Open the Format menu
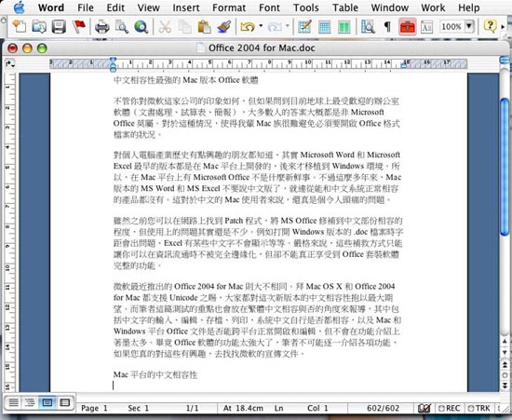The height and width of the screenshot is (420, 512). click(229, 7)
